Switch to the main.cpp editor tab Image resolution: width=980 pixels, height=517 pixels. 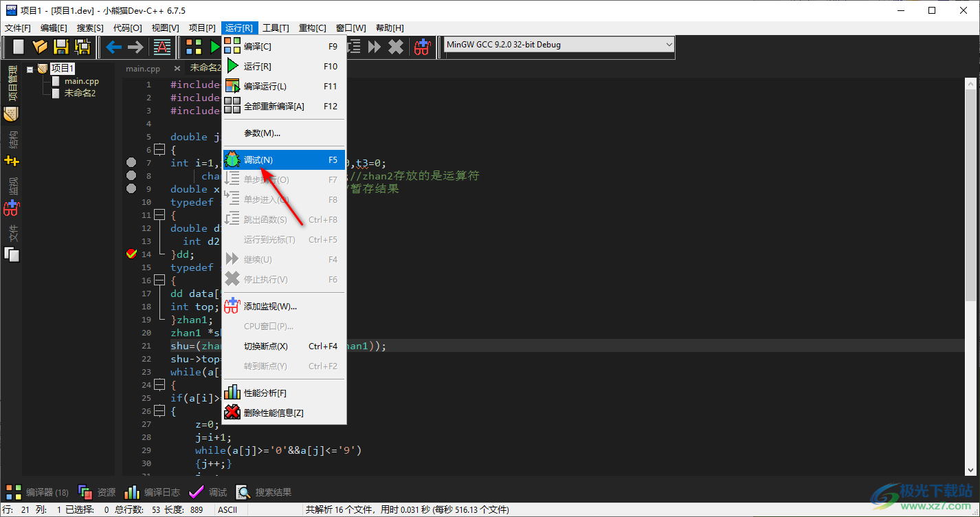[x=143, y=69]
